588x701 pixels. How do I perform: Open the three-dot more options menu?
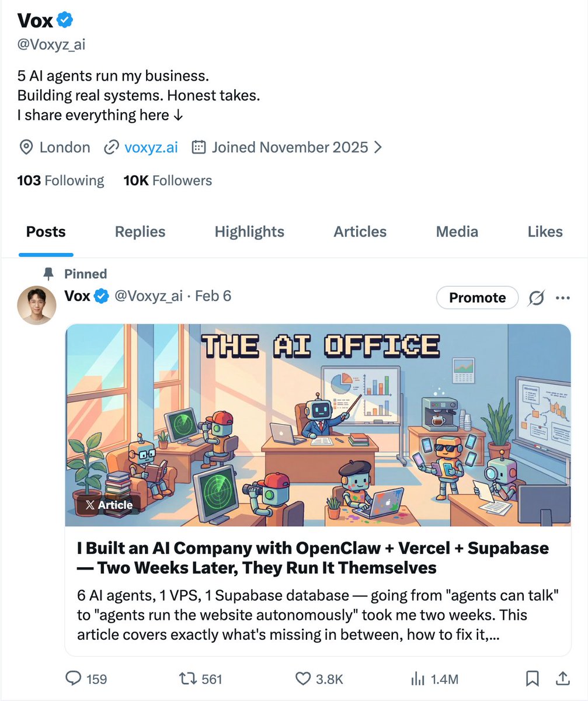(x=563, y=298)
